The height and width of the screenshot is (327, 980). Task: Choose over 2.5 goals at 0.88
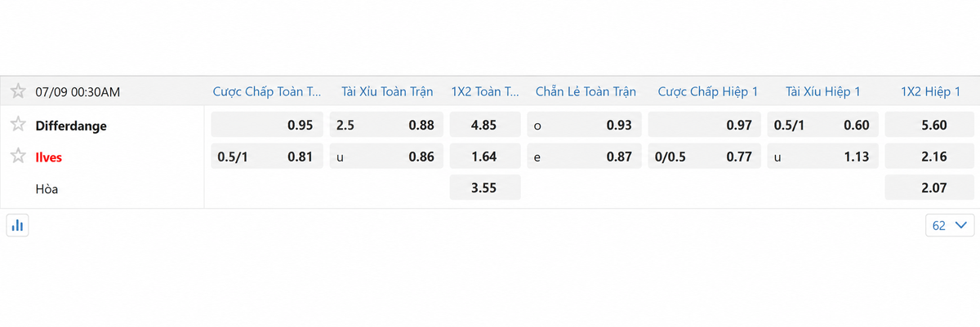[x=387, y=126]
